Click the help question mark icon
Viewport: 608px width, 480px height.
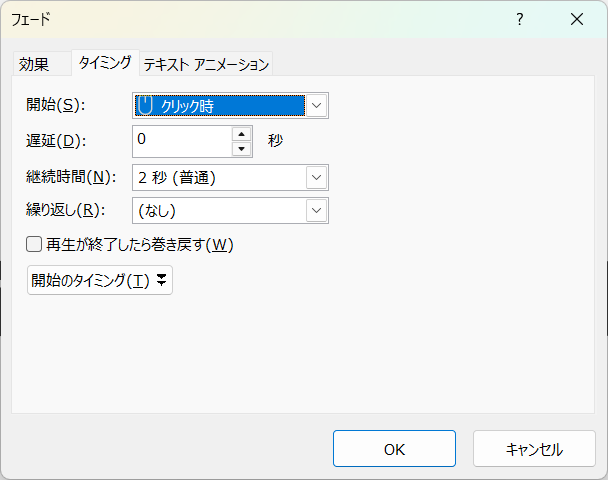tap(520, 19)
